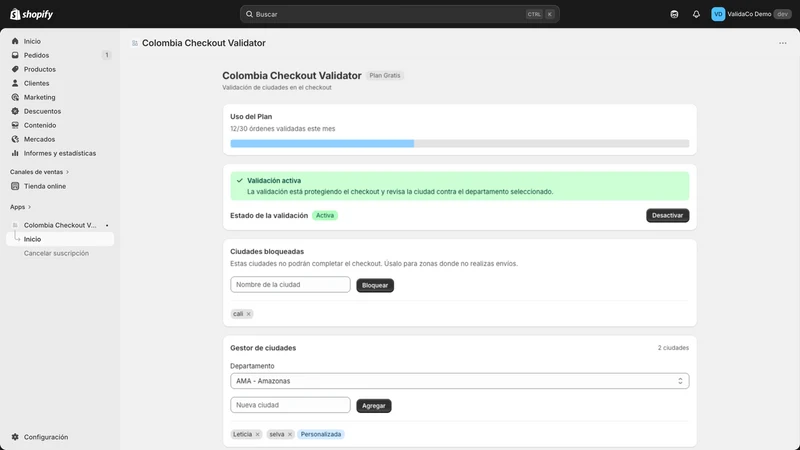The height and width of the screenshot is (450, 800).
Task: Click the Mercados globe icon
Action: (x=15, y=139)
